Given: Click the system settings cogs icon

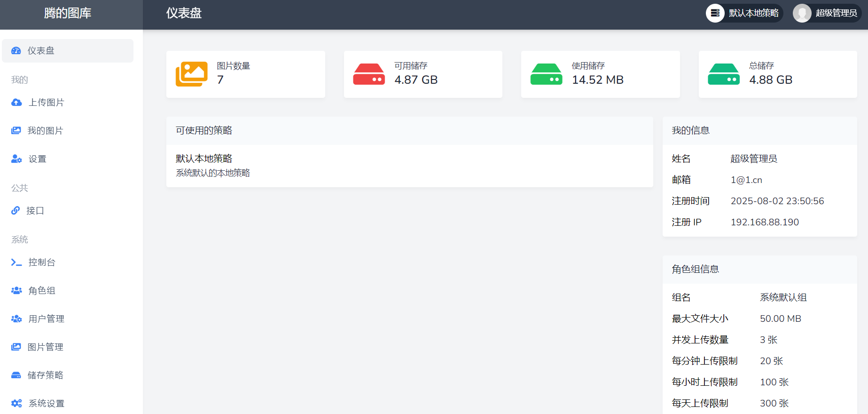Looking at the screenshot, I should point(16,404).
